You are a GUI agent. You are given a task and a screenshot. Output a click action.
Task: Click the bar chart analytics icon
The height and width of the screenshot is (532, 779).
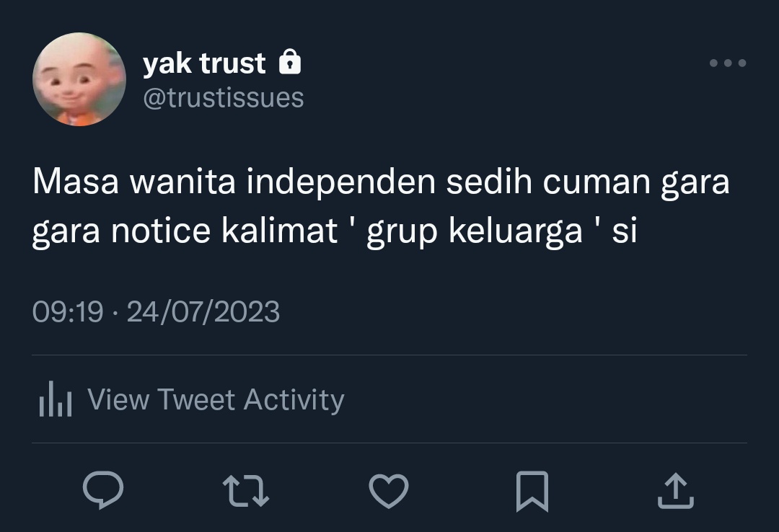(x=56, y=399)
